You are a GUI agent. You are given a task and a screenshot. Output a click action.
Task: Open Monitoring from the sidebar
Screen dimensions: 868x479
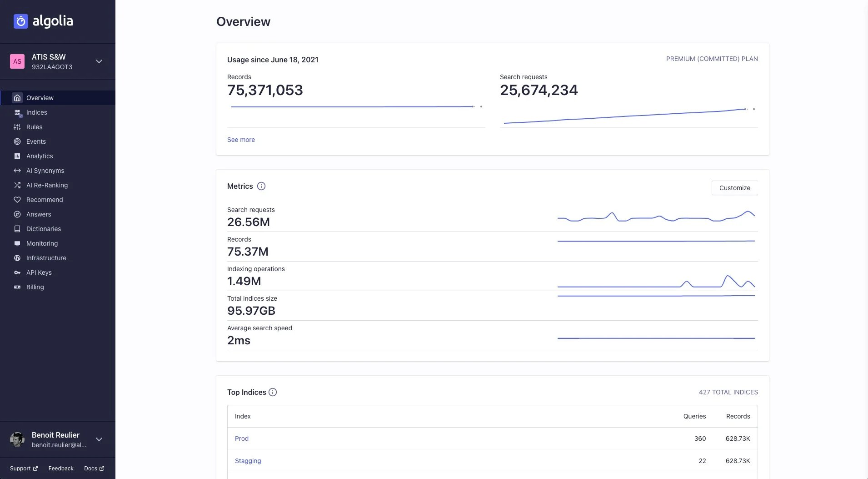[x=42, y=243]
